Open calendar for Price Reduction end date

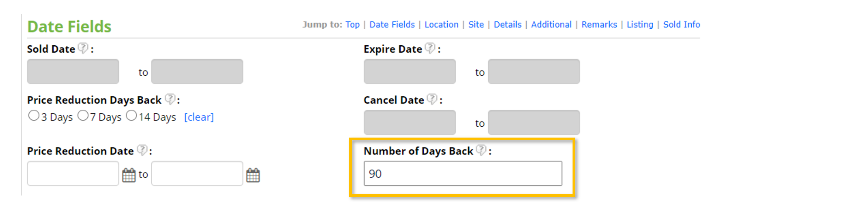[253, 175]
